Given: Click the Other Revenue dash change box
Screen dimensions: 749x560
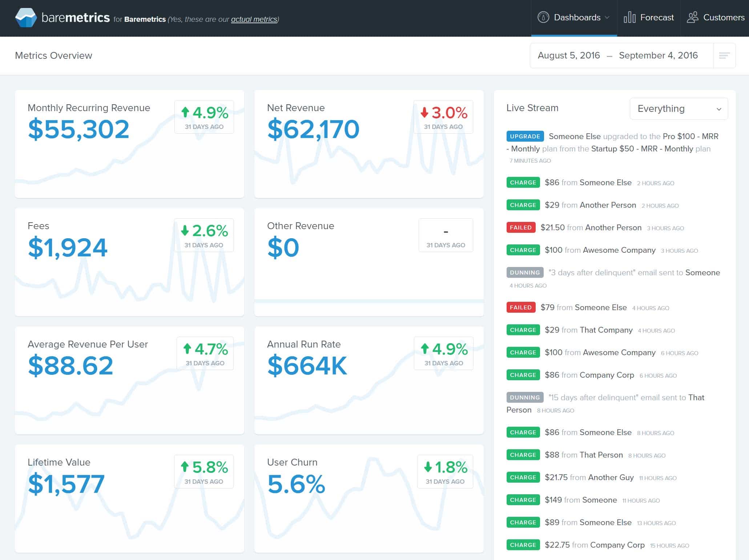Looking at the screenshot, I should click(446, 235).
